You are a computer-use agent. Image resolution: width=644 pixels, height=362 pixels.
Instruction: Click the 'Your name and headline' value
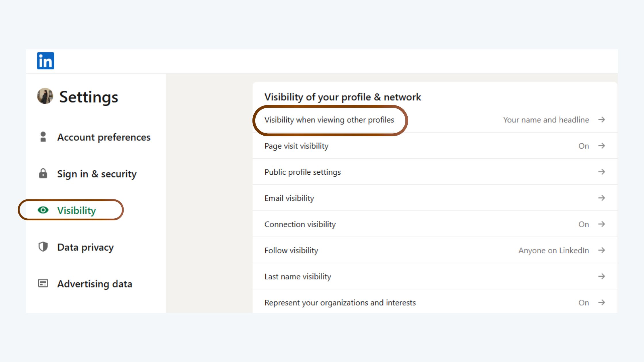coord(546,120)
